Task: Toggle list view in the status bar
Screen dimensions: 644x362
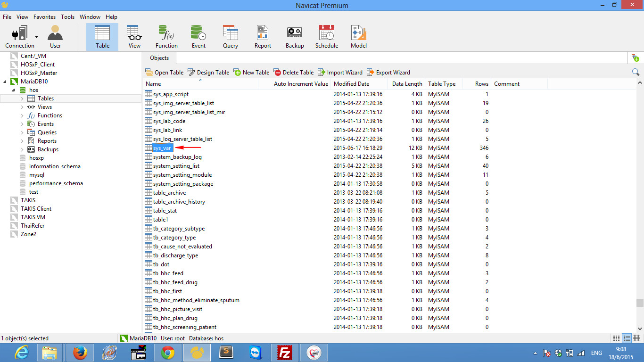Action: click(x=627, y=338)
